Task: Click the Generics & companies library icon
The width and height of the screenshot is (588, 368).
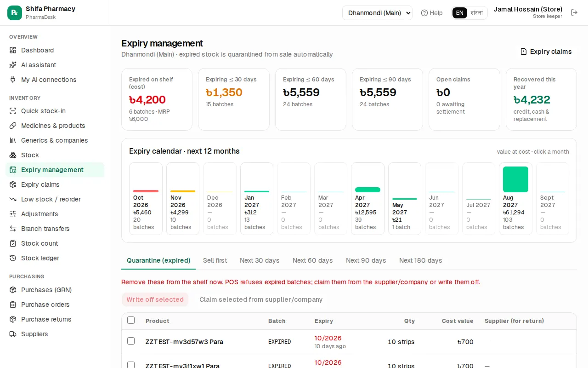Action: pos(13,140)
